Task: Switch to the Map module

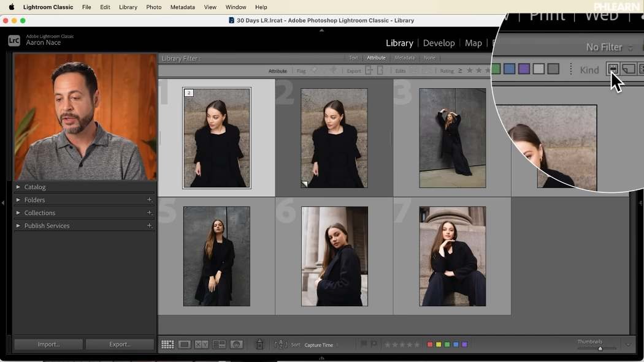Action: pyautogui.click(x=473, y=43)
